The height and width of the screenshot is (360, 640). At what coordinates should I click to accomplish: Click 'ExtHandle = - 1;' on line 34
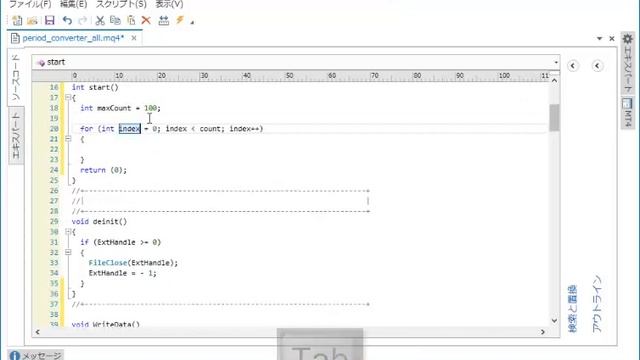122,273
